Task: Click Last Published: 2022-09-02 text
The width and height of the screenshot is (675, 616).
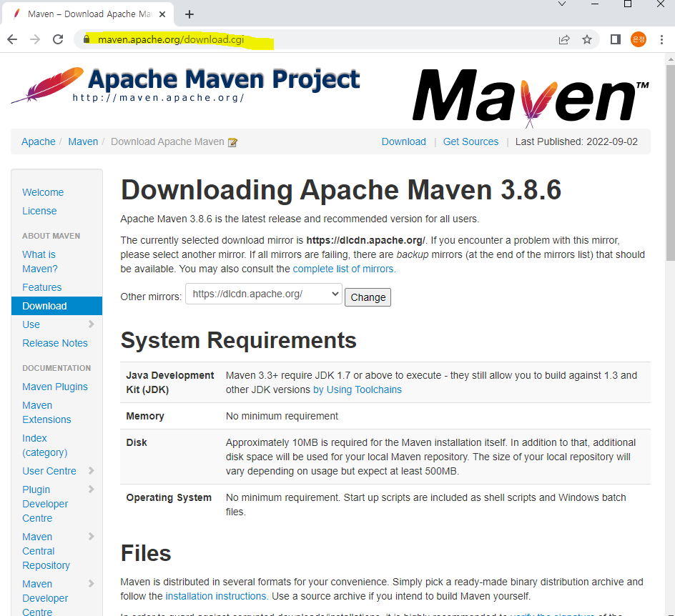Action: pyautogui.click(x=576, y=141)
